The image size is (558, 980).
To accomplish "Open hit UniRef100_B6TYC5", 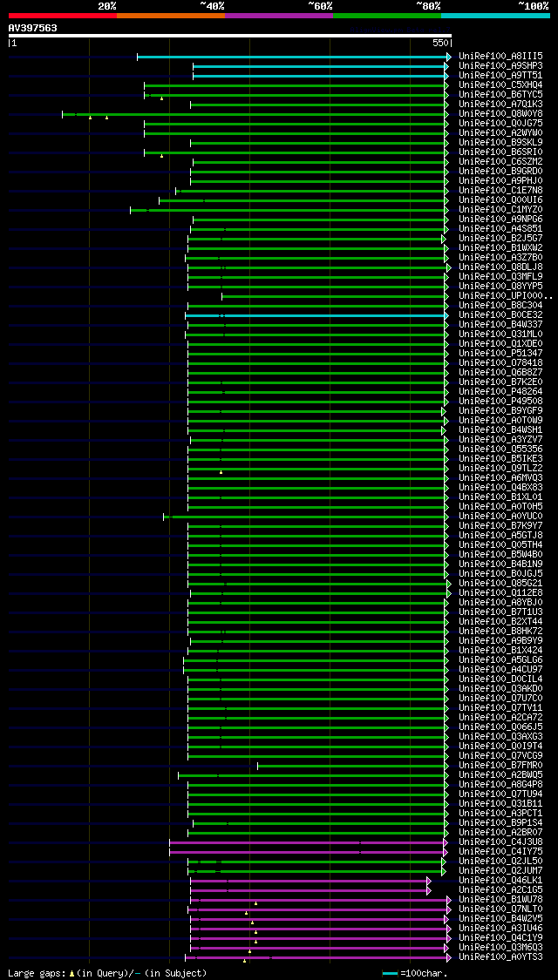I will 500,94.
